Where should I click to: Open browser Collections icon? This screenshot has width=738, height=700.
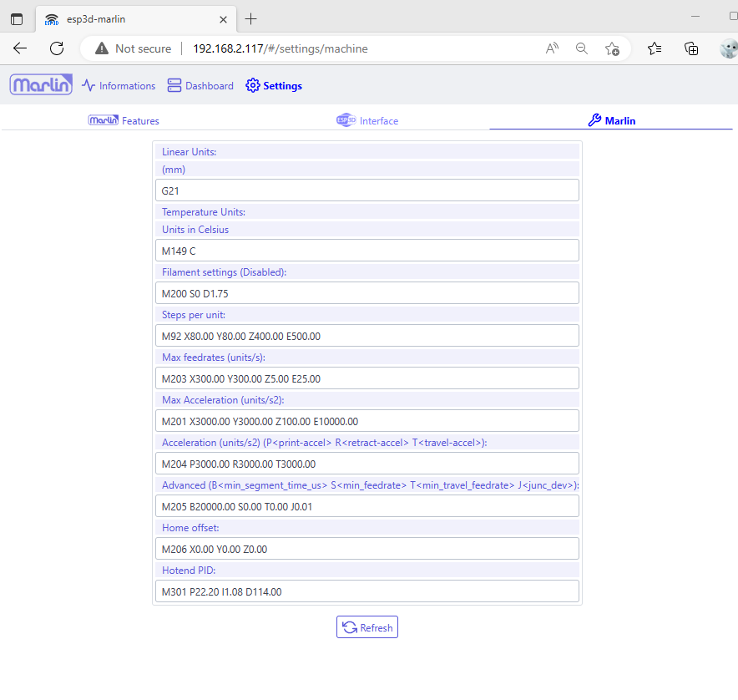pos(691,48)
